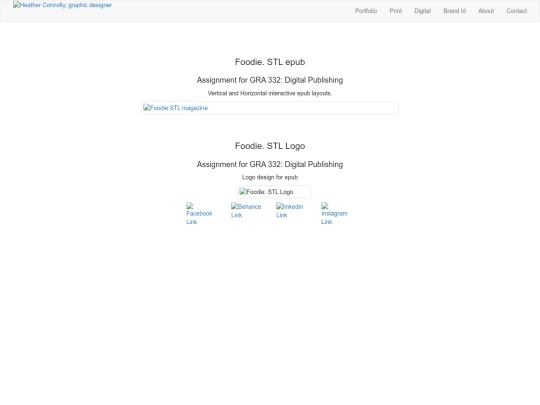The image size is (540, 405).
Task: Open the Instagram Link icon
Action: coord(334,214)
